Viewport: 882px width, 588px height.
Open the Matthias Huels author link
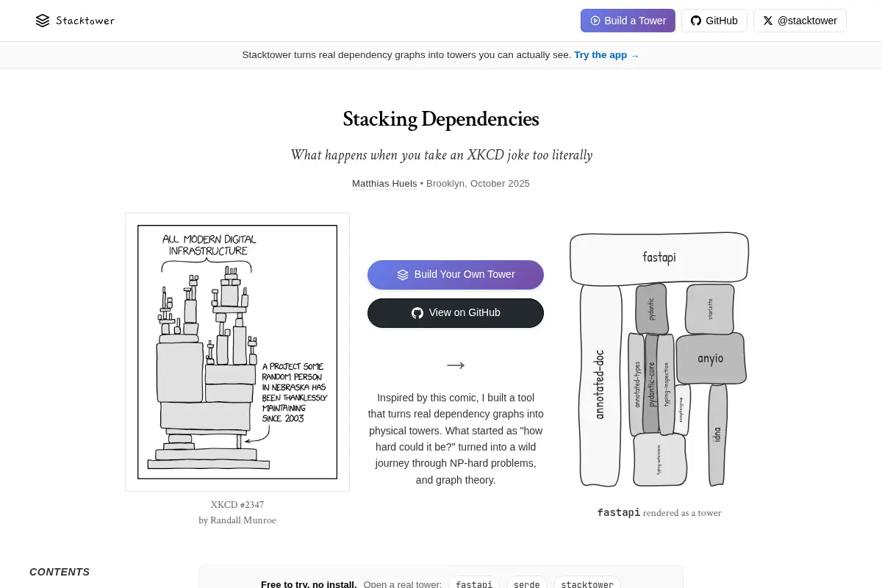pyautogui.click(x=384, y=184)
